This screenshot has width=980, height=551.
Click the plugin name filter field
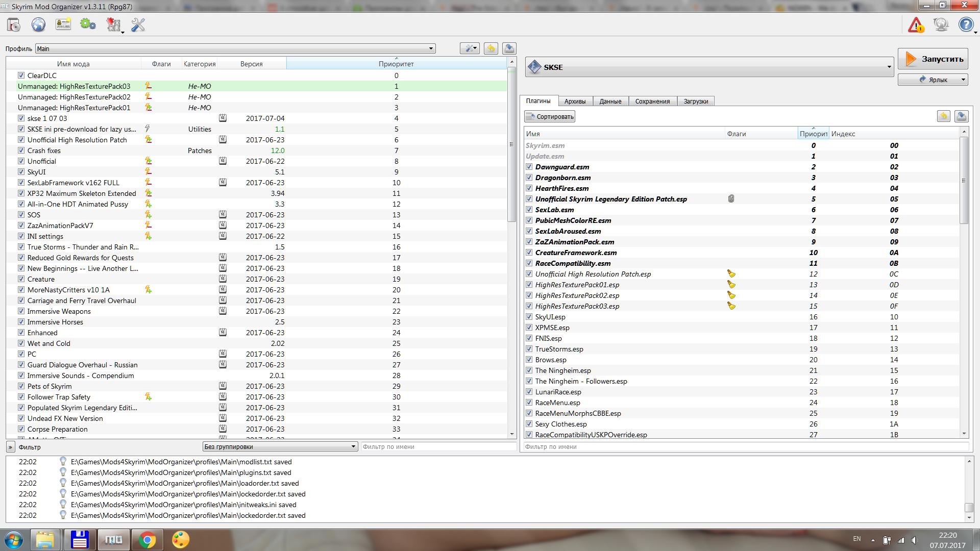point(745,446)
